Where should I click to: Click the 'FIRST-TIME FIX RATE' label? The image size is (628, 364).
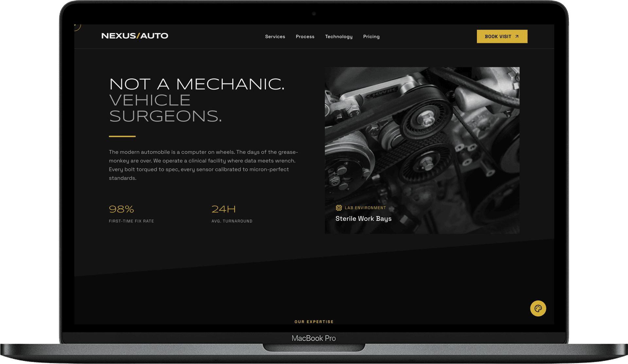pyautogui.click(x=131, y=221)
